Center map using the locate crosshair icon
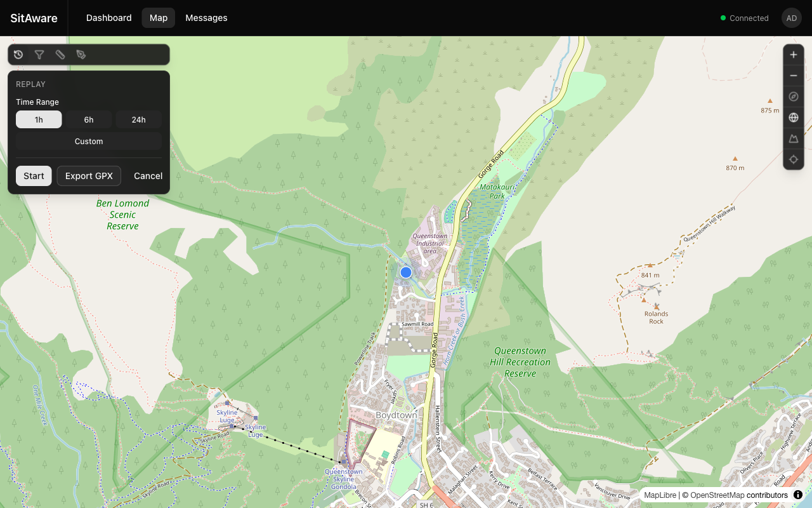 pyautogui.click(x=794, y=159)
